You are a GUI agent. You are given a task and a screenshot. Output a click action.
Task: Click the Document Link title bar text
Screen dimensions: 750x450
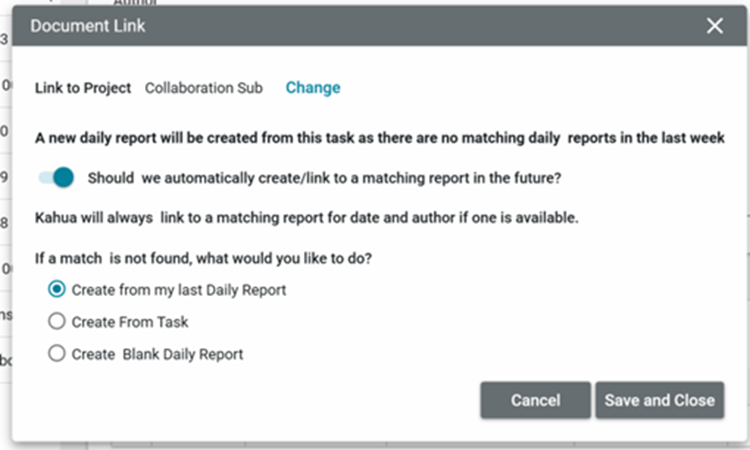pos(88,27)
